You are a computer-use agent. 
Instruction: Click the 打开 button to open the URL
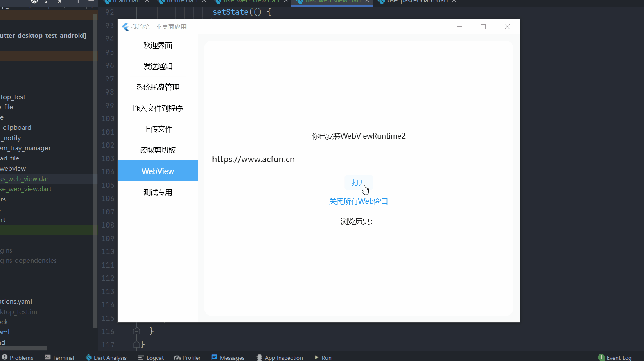[x=359, y=183]
